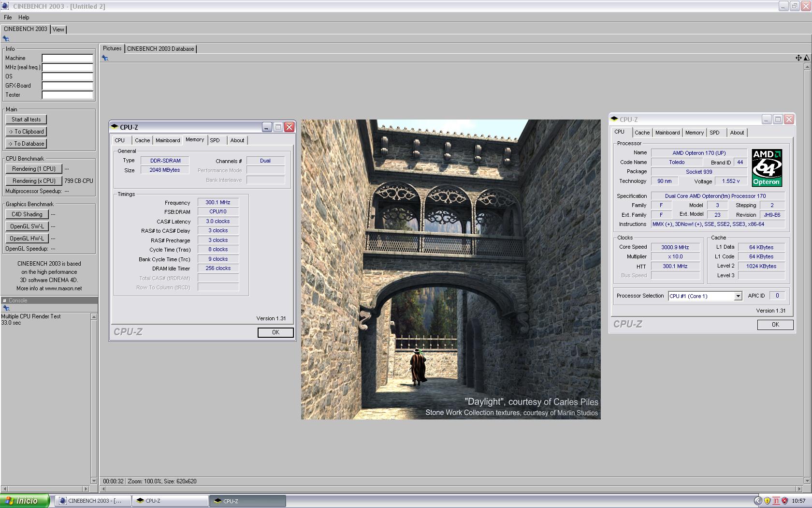Show hidden tray icons arrow
This screenshot has height=508, width=812.
pos(757,501)
